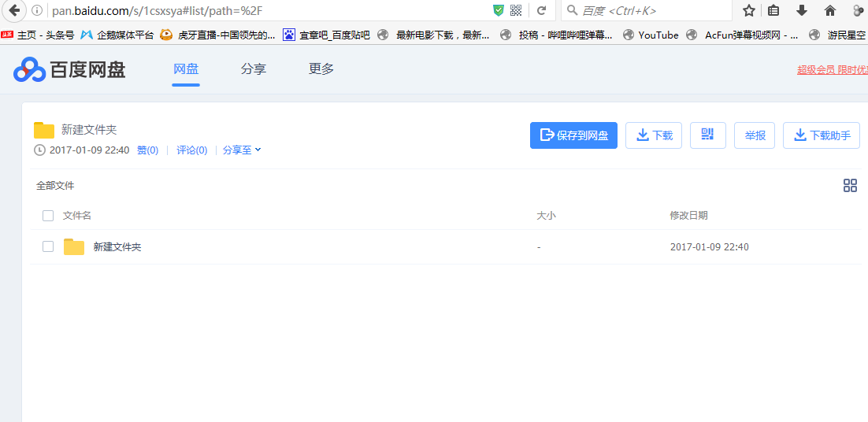This screenshot has width=868, height=422.
Task: Click the 下载 button
Action: [x=654, y=135]
